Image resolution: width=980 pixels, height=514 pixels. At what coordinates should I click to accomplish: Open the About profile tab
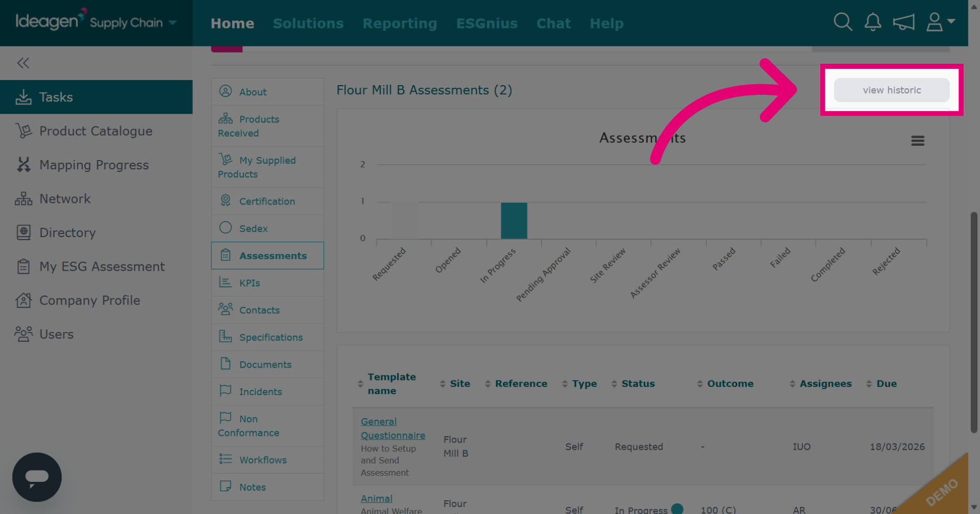267,92
